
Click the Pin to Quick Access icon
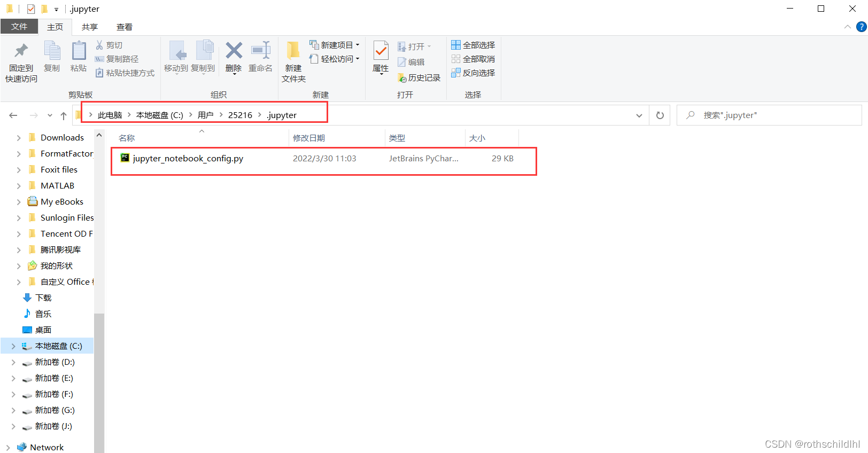point(21,51)
